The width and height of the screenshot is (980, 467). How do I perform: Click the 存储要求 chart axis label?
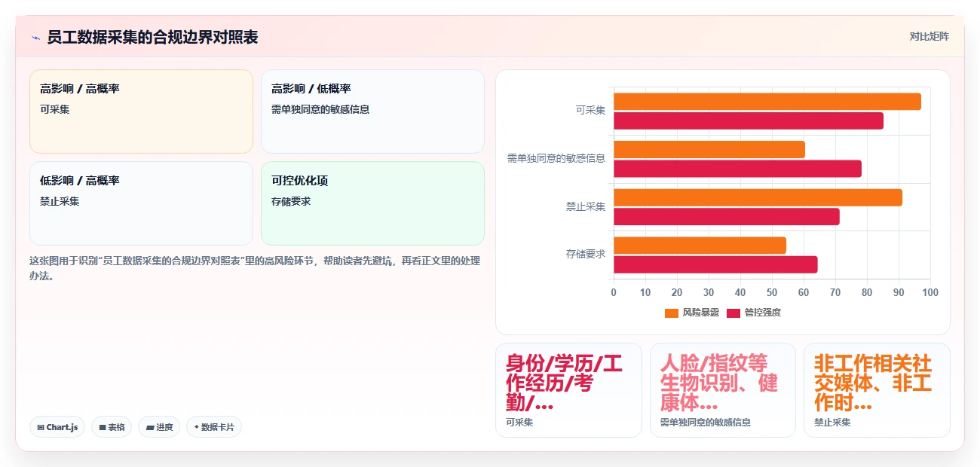[x=586, y=255]
